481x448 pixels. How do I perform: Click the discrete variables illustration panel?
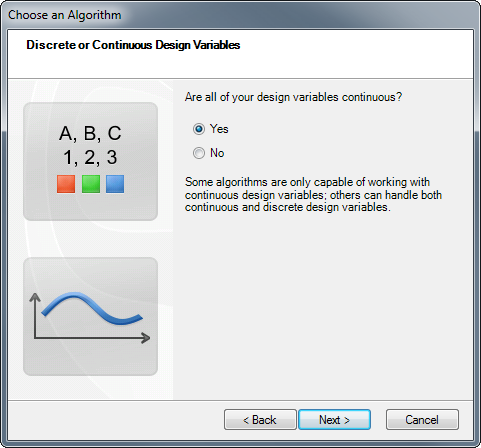pos(90,161)
